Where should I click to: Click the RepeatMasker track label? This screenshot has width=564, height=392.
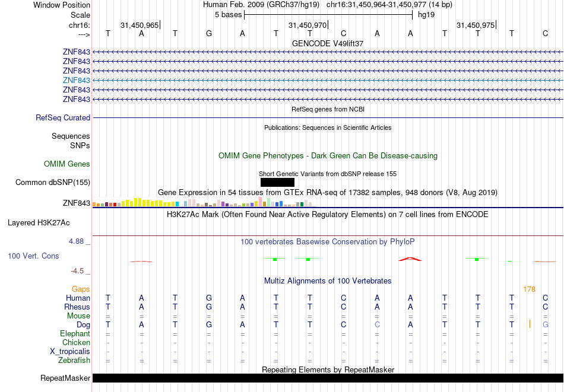[65, 378]
